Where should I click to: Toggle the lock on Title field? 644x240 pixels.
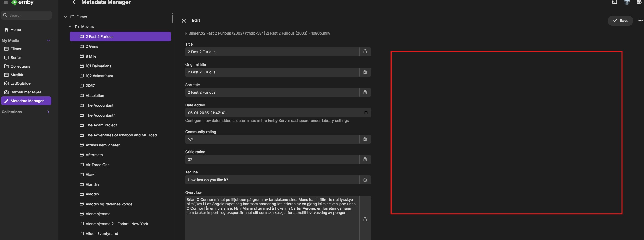[x=365, y=52]
